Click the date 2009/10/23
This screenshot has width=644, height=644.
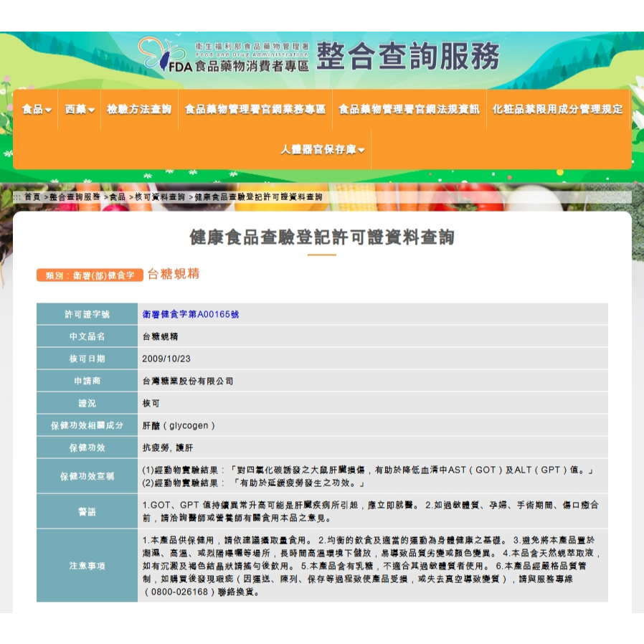[166, 359]
